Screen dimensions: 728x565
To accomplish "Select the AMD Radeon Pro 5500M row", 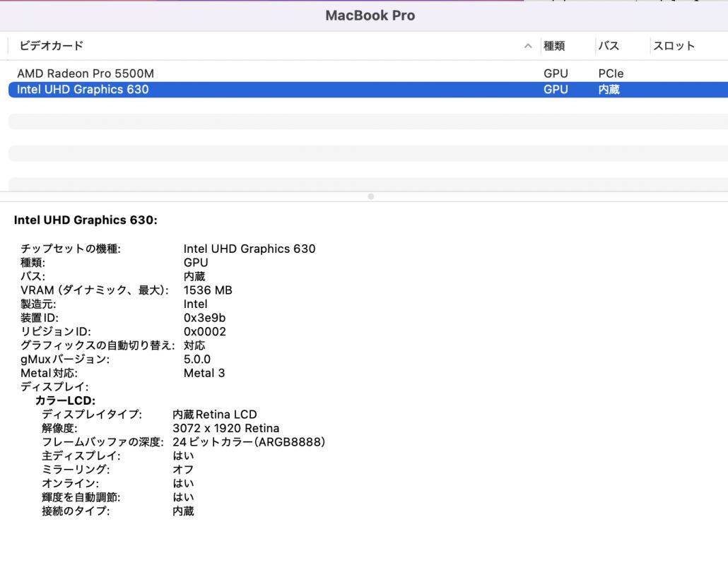I will (85, 73).
